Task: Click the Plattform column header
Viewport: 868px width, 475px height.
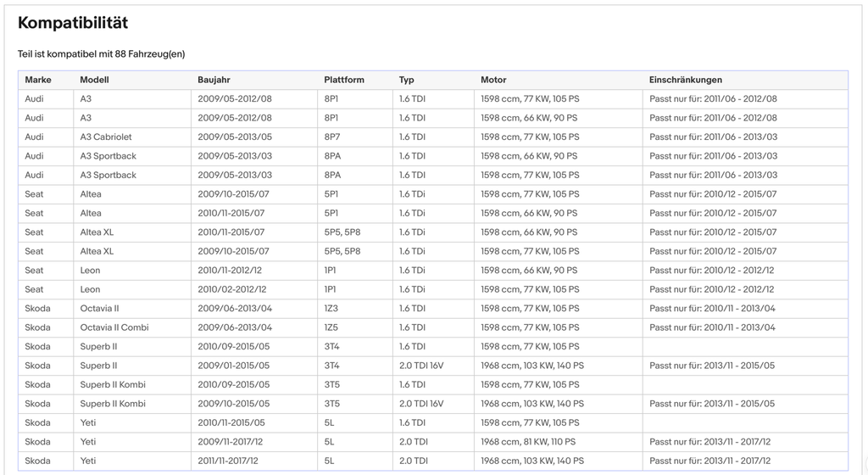Action: click(x=344, y=80)
